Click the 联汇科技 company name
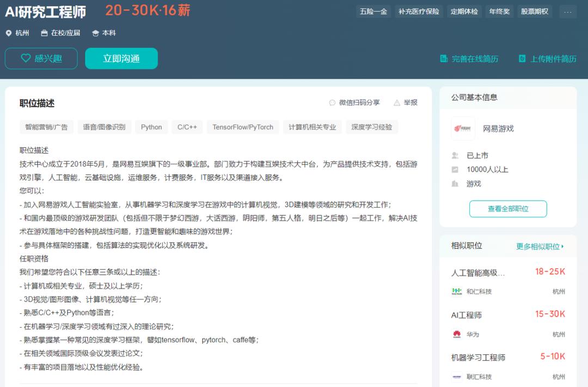The height and width of the screenshot is (387, 588). (479, 377)
